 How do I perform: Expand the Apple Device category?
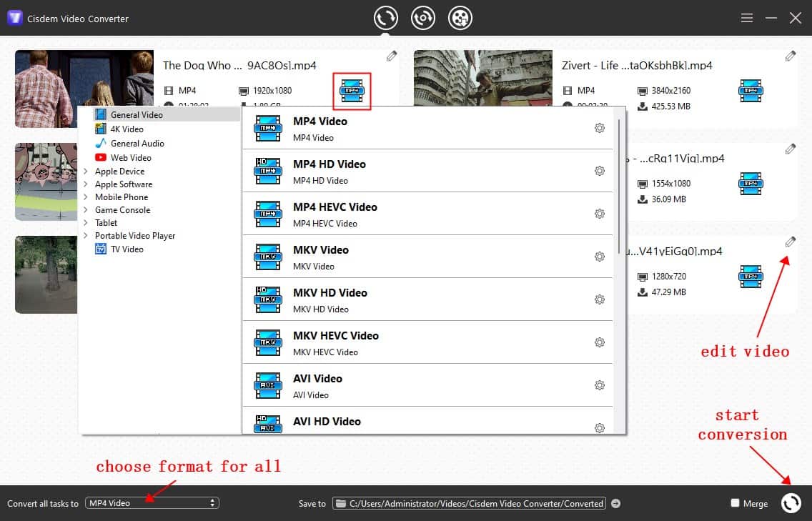click(x=86, y=171)
